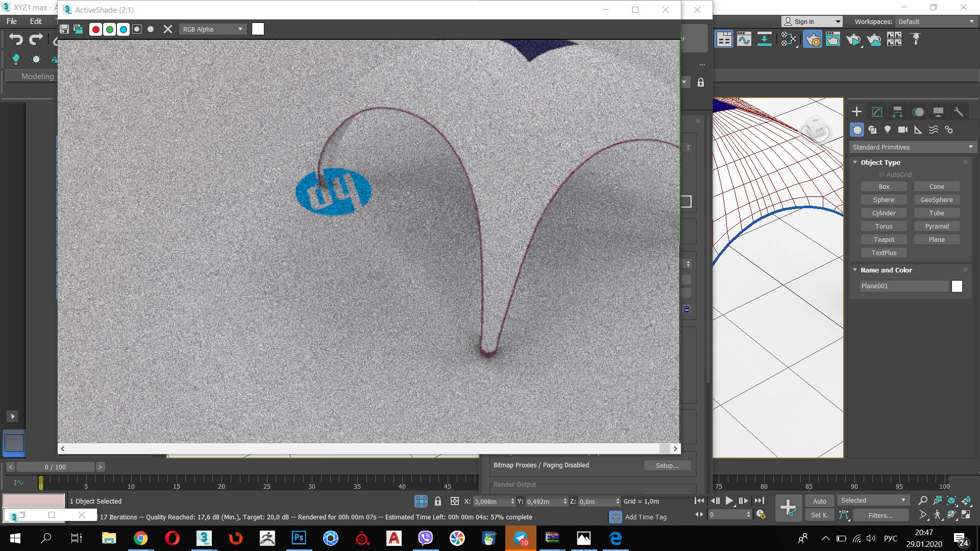
Task: Open the Modeling ribbon tab
Action: (37, 76)
